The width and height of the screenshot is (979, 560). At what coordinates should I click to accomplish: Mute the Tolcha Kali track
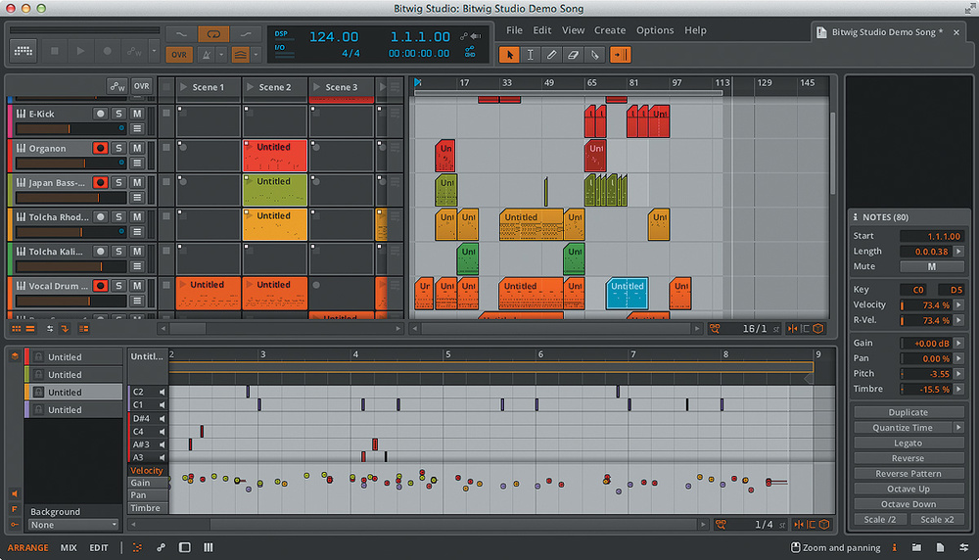coord(137,252)
